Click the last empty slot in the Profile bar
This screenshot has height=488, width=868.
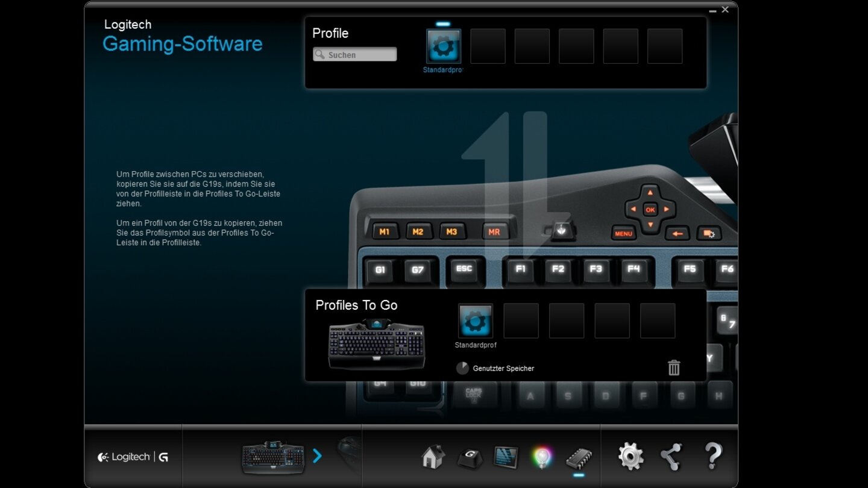(665, 46)
